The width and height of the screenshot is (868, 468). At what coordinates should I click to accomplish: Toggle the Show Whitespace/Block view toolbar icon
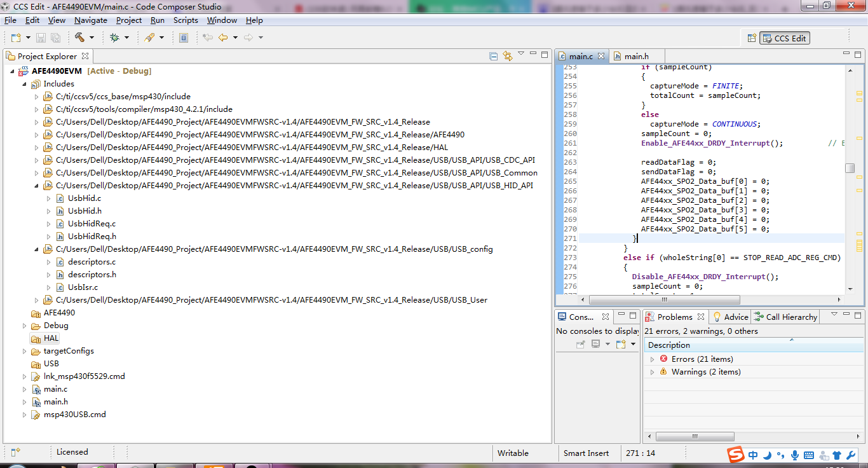(x=184, y=38)
